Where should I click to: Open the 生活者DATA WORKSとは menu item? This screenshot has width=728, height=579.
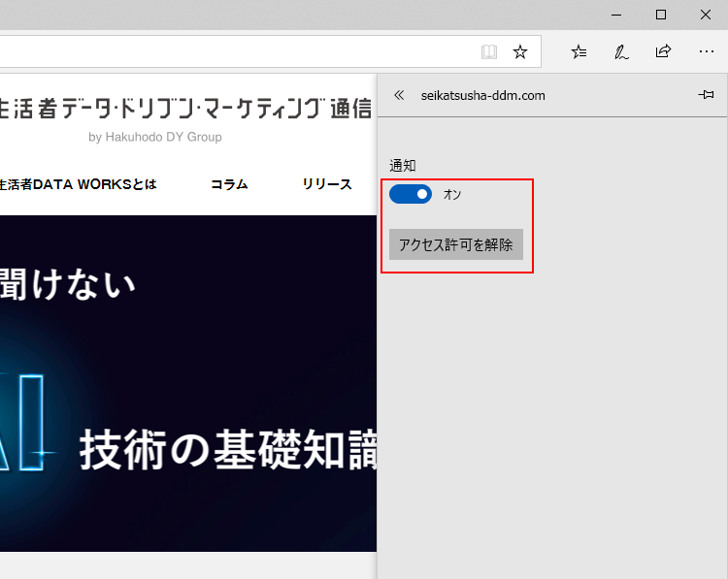78,184
